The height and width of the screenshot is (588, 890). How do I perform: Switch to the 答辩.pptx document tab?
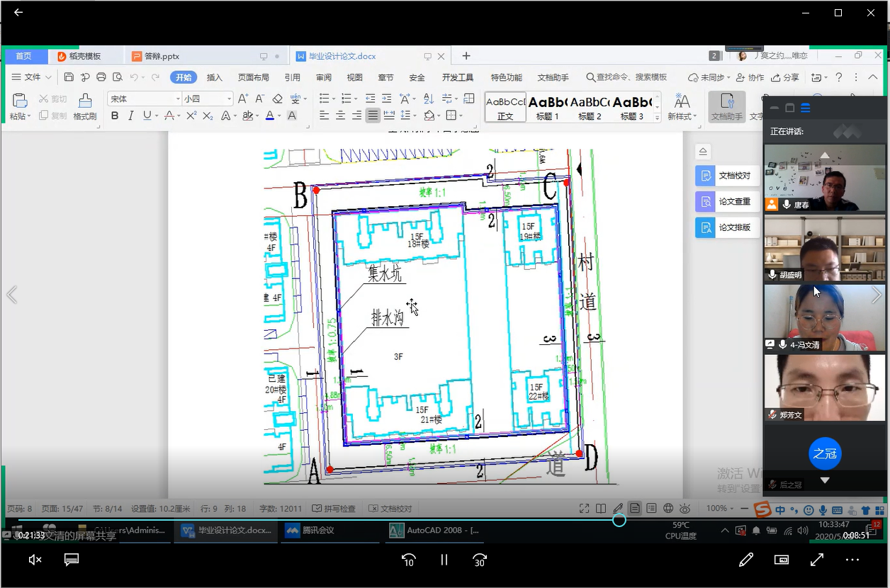[161, 56]
